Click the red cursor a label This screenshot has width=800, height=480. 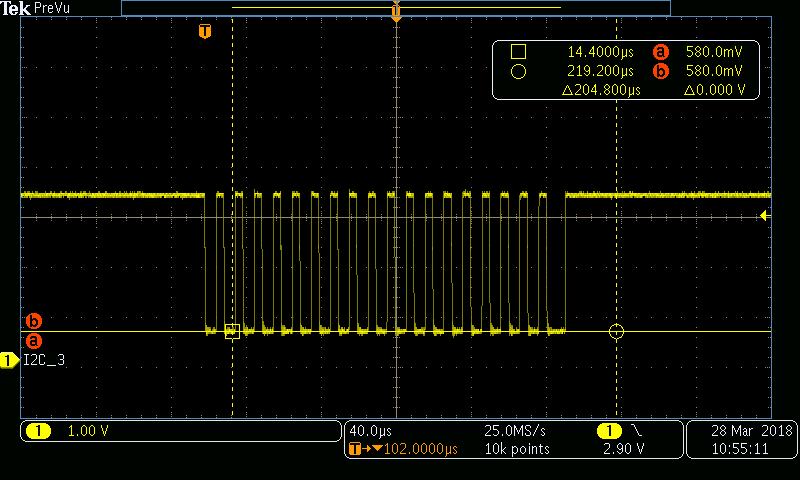34,341
